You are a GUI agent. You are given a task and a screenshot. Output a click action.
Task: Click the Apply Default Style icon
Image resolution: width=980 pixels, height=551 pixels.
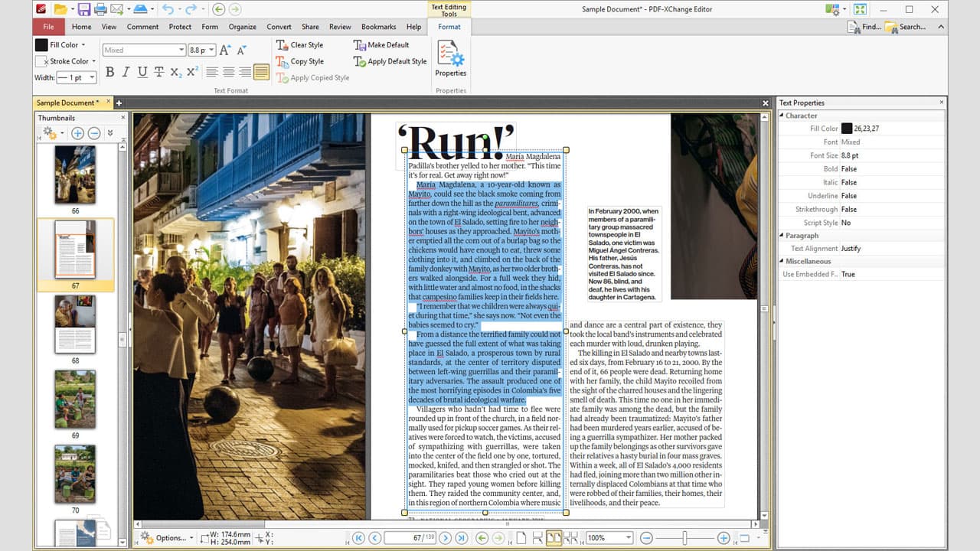coord(360,61)
